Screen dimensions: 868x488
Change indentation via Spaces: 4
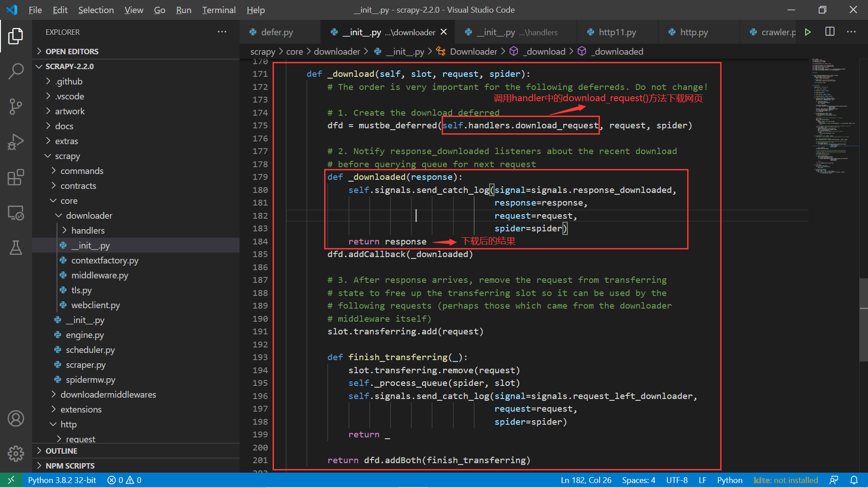pyautogui.click(x=638, y=480)
